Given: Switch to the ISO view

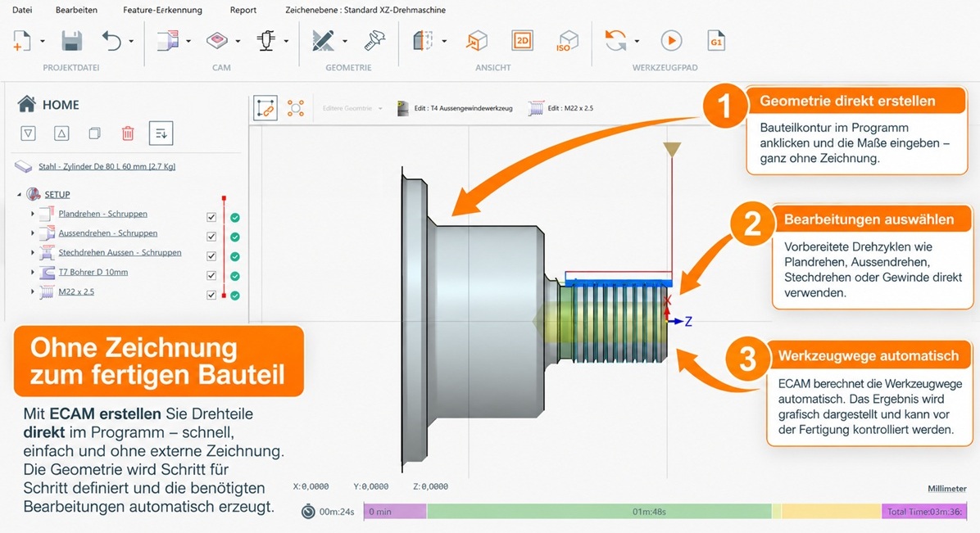Looking at the screenshot, I should (x=567, y=41).
